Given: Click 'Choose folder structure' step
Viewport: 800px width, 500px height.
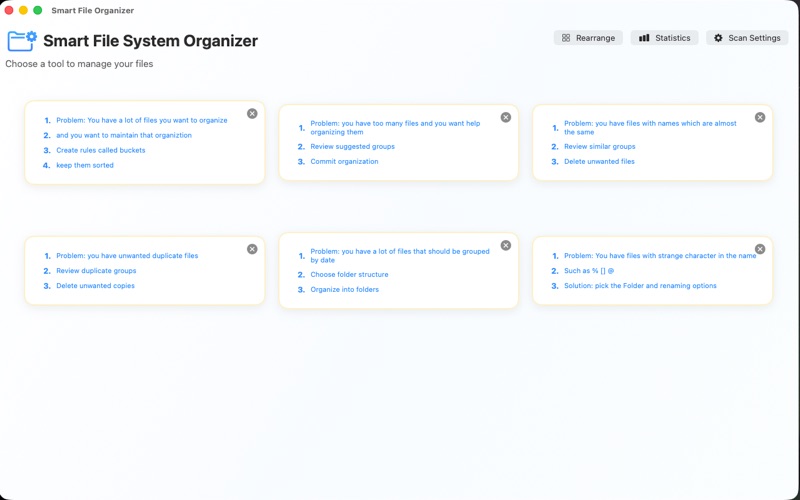Looking at the screenshot, I should coord(349,274).
